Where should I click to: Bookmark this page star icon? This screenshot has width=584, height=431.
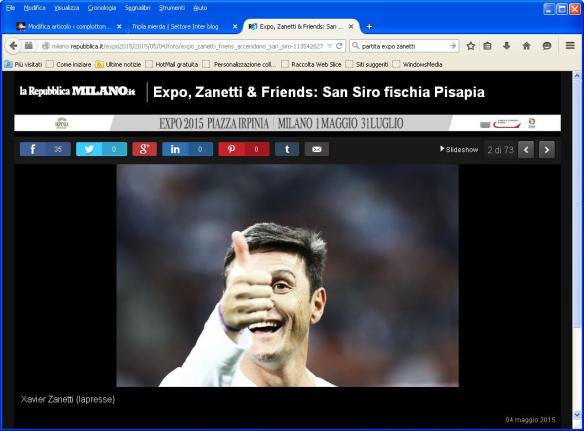coord(471,46)
